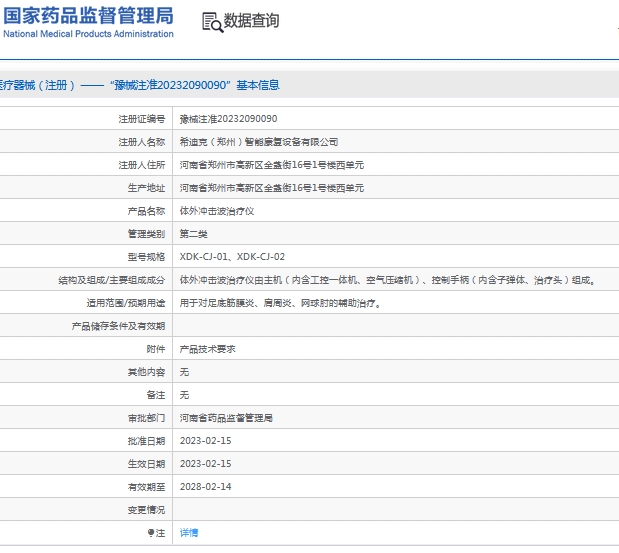Viewport: 619px width, 553px height.
Task: Click the 注册证编号 label cell
Action: tap(142, 119)
